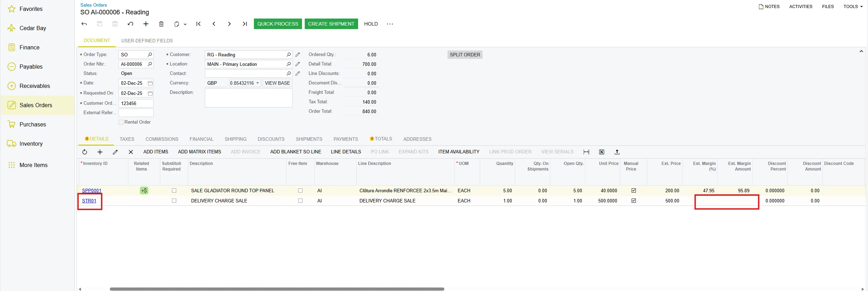Click scrollbar right arrow at bottom
Viewport: 868px width, 291px height.
click(x=862, y=289)
